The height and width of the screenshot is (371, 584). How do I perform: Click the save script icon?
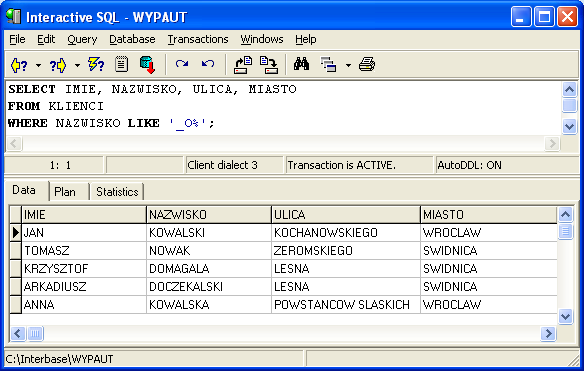click(x=269, y=65)
